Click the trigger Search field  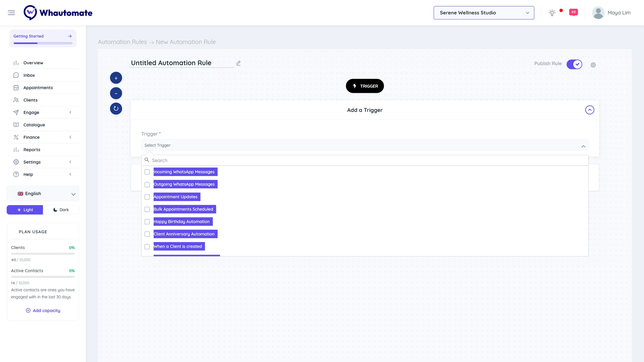(365, 160)
